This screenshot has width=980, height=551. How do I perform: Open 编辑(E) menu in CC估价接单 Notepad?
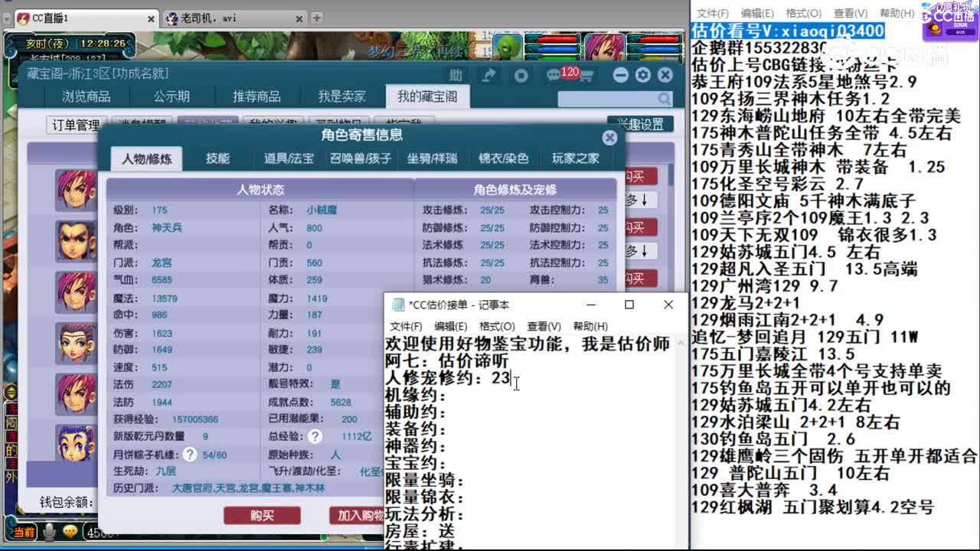point(451,326)
